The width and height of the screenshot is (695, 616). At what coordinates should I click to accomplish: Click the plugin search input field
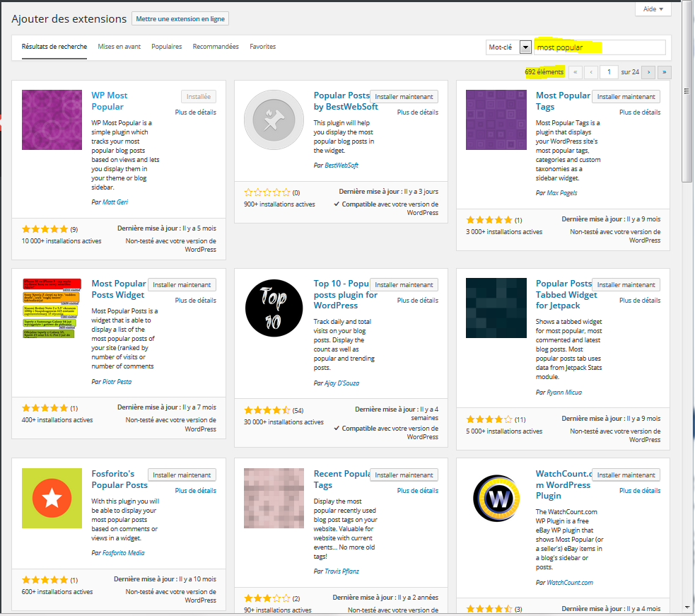600,47
